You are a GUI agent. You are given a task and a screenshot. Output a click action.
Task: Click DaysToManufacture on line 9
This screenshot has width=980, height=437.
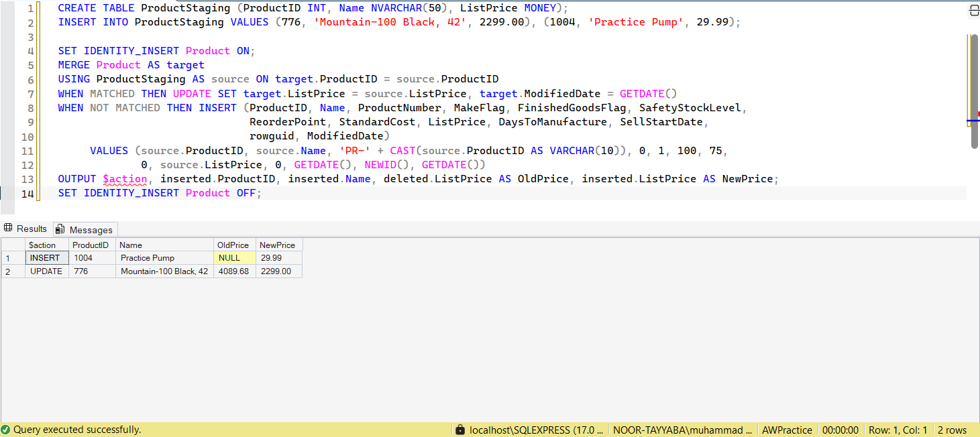[553, 122]
